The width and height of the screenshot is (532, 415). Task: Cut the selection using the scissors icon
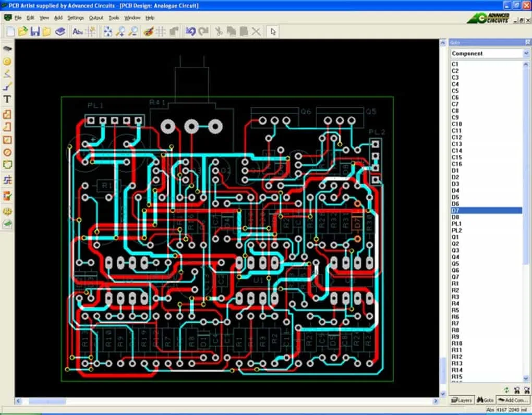(x=220, y=31)
